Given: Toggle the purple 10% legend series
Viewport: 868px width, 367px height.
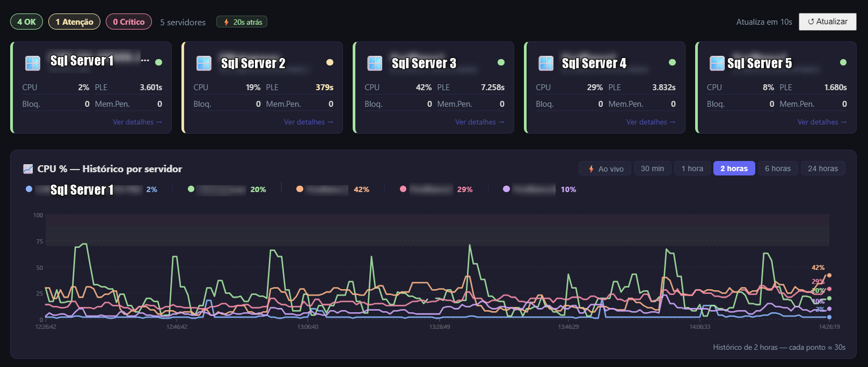Looking at the screenshot, I should coord(539,189).
